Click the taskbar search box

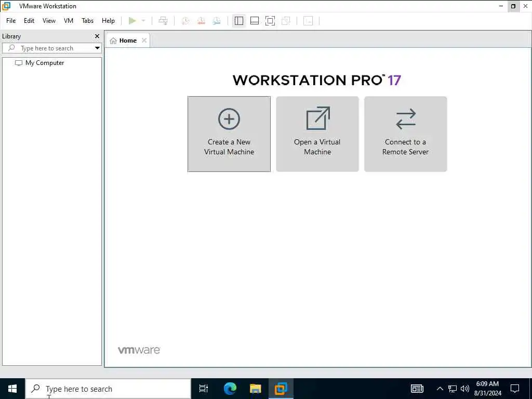pos(108,389)
